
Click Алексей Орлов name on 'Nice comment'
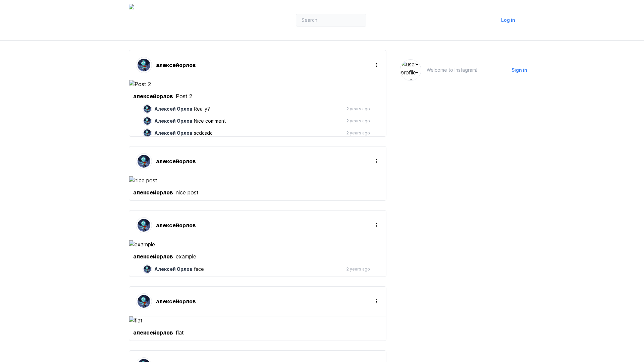coord(173,121)
